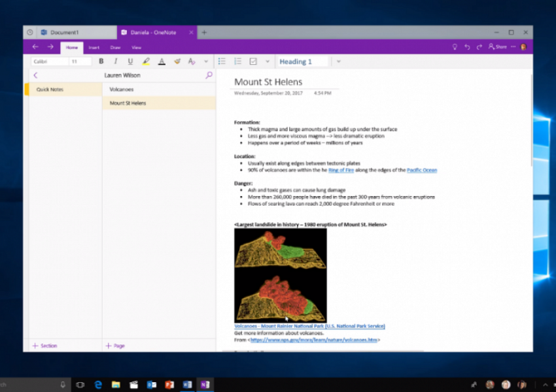
Task: Insert a bulleted list
Action: (x=222, y=61)
